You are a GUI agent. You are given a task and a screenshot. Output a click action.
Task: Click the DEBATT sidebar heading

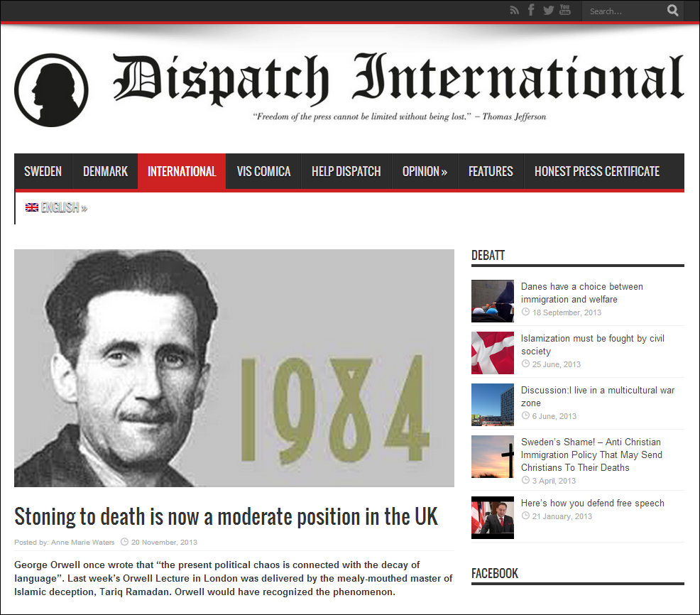488,256
